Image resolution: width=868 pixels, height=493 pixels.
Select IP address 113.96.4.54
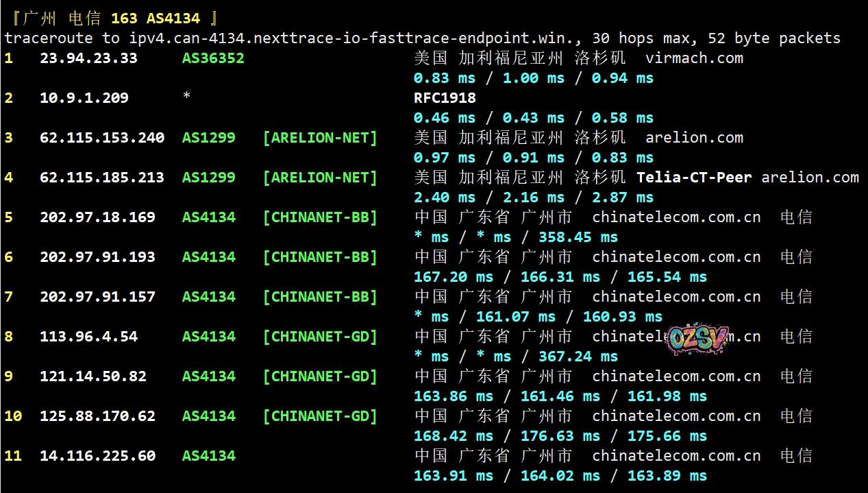(88, 337)
